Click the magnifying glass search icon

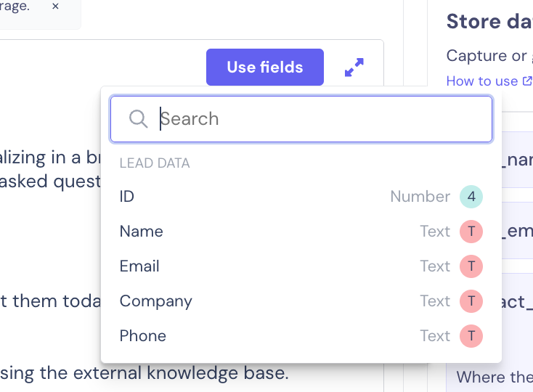pyautogui.click(x=138, y=119)
